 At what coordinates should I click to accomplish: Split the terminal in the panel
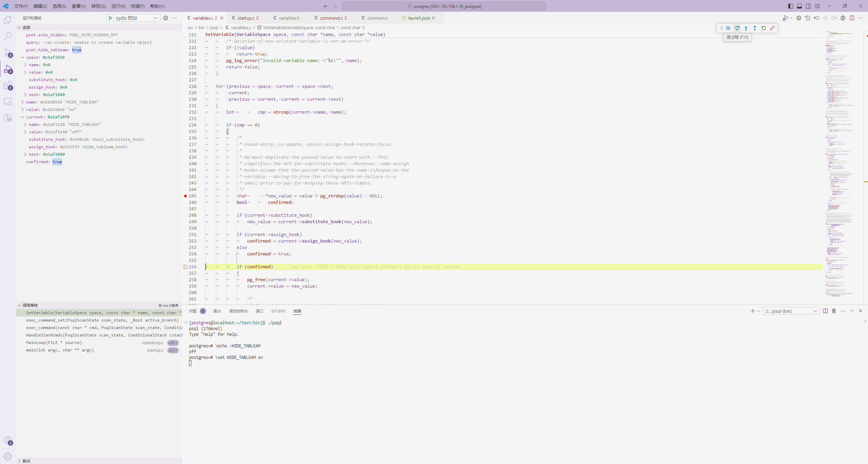pyautogui.click(x=825, y=311)
